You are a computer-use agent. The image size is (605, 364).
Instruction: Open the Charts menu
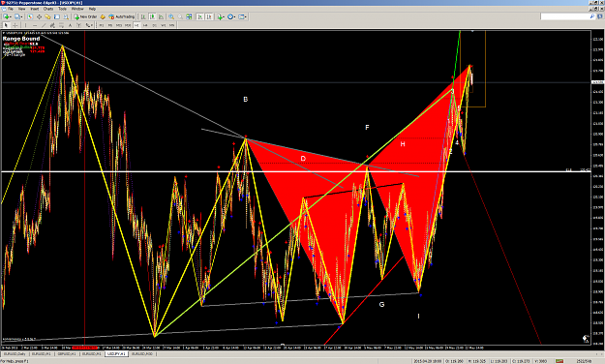tap(48, 9)
